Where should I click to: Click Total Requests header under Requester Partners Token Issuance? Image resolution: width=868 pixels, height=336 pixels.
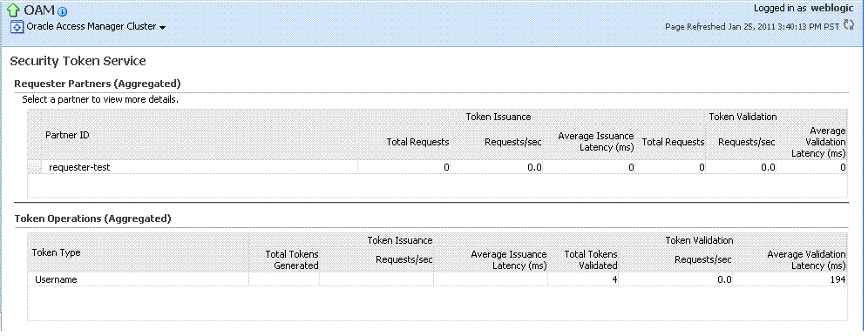pos(418,142)
